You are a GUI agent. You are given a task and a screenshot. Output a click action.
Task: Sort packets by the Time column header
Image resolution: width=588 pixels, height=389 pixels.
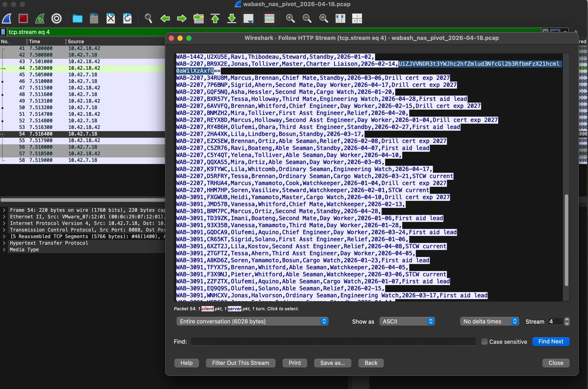(46, 41)
